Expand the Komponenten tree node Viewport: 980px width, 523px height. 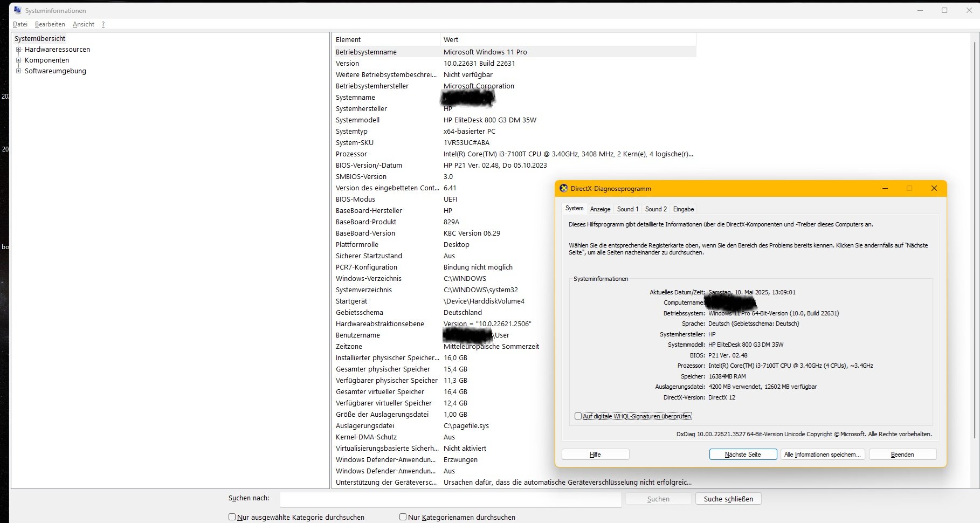[x=18, y=60]
